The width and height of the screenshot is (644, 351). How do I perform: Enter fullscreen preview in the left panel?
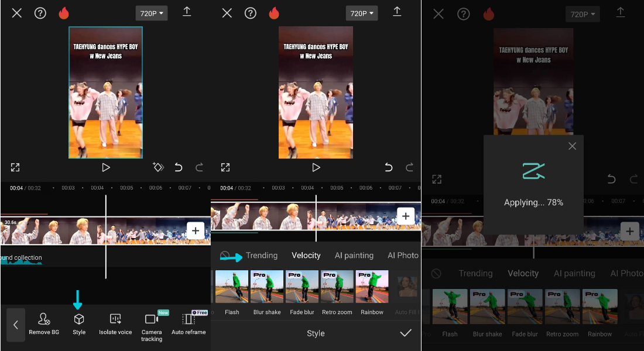coord(15,167)
